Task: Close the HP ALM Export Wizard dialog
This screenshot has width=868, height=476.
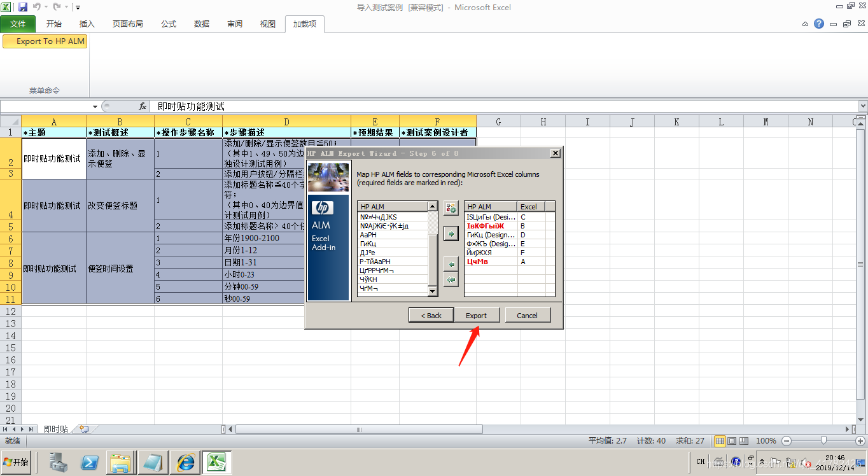Action: pyautogui.click(x=555, y=153)
